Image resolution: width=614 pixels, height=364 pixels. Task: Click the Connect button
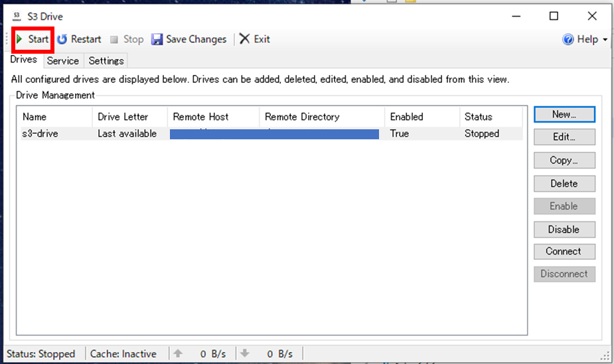pos(564,251)
